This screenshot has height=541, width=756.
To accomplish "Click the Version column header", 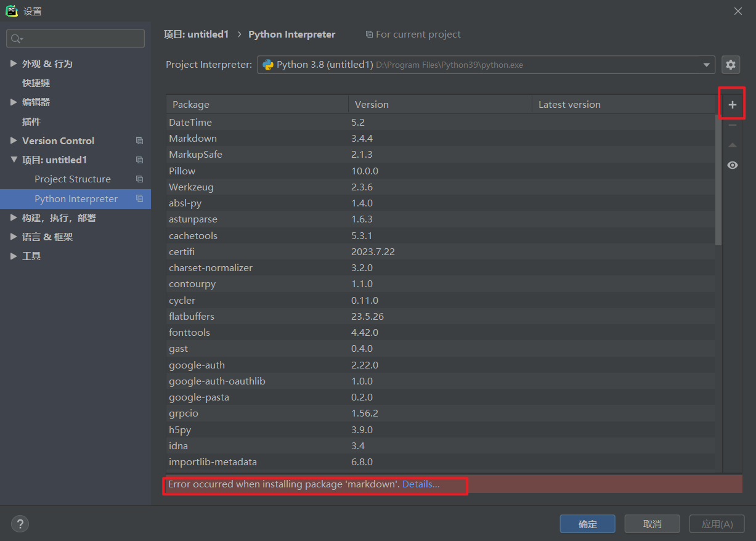I will click(440, 104).
